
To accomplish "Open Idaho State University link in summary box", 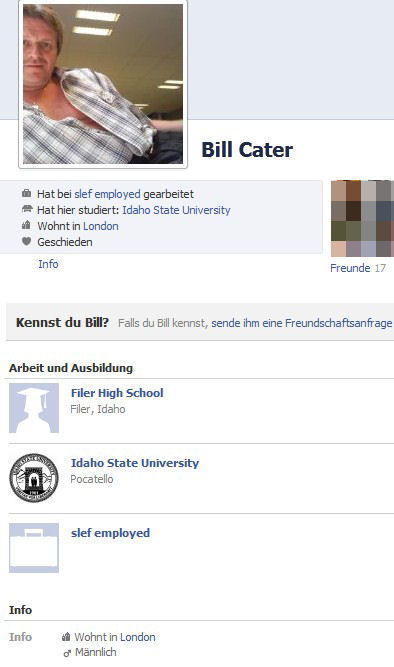I will pos(176,210).
